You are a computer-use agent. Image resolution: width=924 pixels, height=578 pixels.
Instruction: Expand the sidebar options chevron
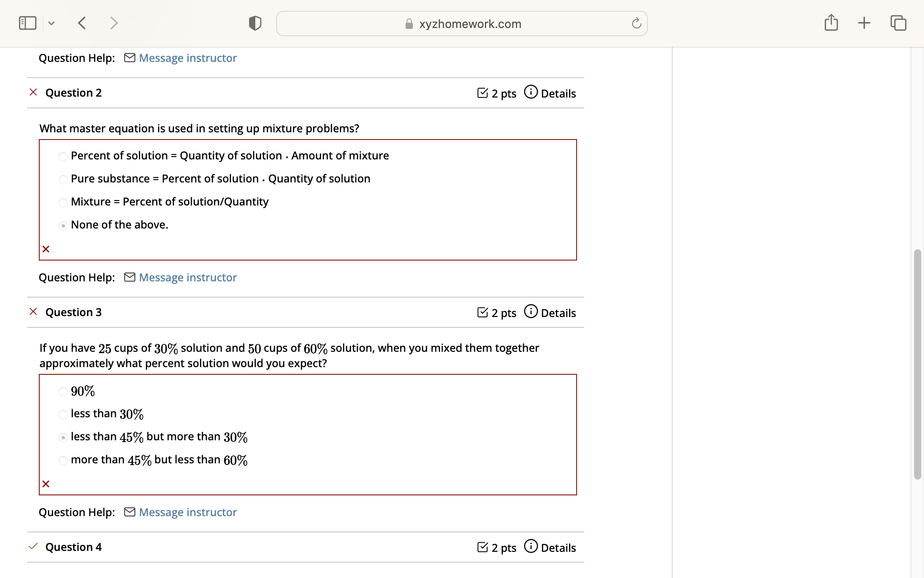(x=51, y=23)
